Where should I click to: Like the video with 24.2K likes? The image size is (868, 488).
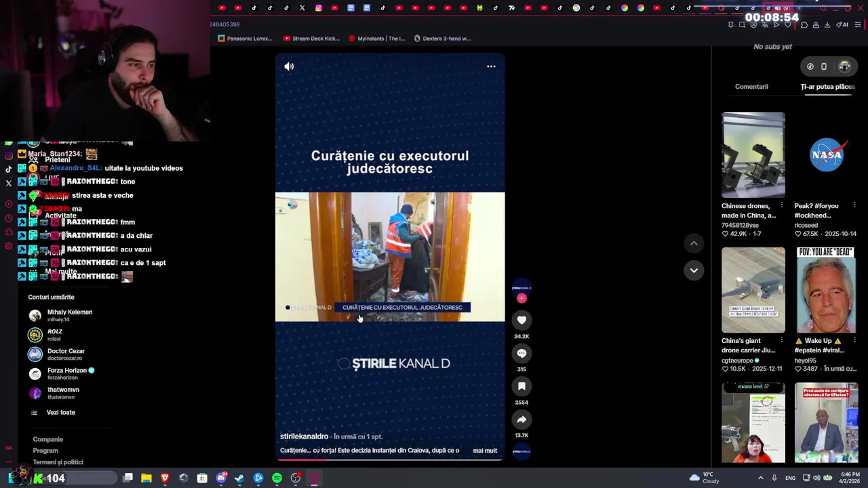(x=521, y=320)
